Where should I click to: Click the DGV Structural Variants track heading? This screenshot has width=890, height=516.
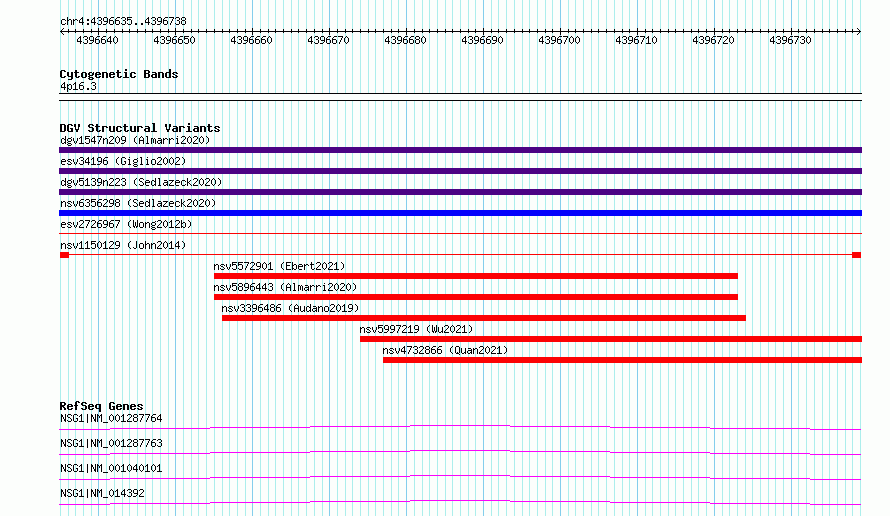(140, 128)
